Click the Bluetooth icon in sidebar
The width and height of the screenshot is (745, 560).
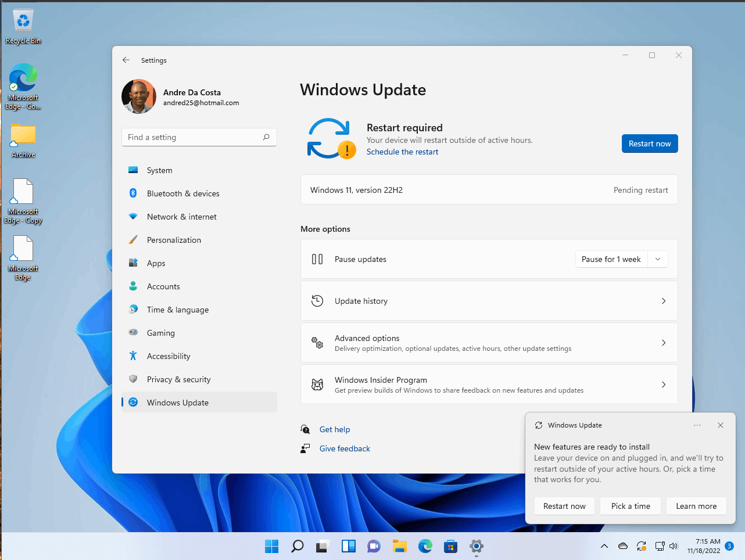pyautogui.click(x=133, y=193)
